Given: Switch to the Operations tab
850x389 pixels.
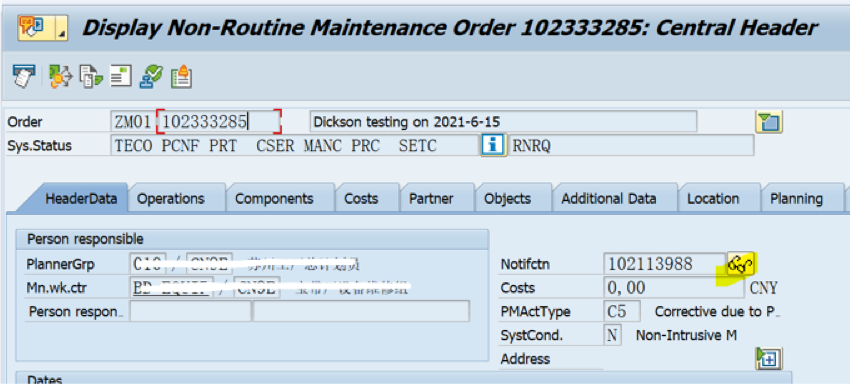Looking at the screenshot, I should point(171,199).
